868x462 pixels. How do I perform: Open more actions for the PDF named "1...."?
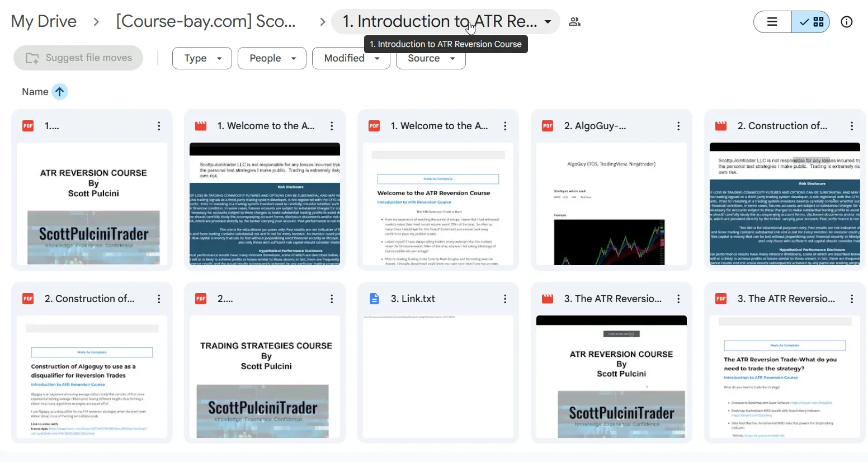coord(159,126)
